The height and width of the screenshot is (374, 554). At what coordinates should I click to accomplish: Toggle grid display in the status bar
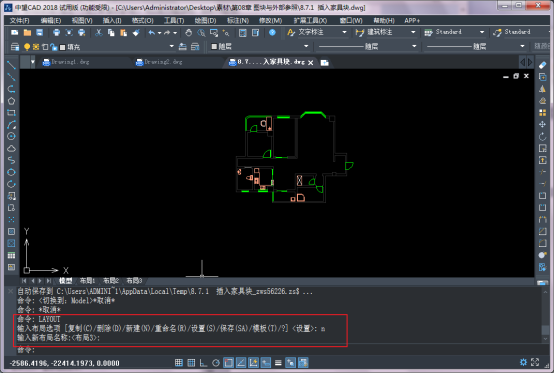pos(191,363)
